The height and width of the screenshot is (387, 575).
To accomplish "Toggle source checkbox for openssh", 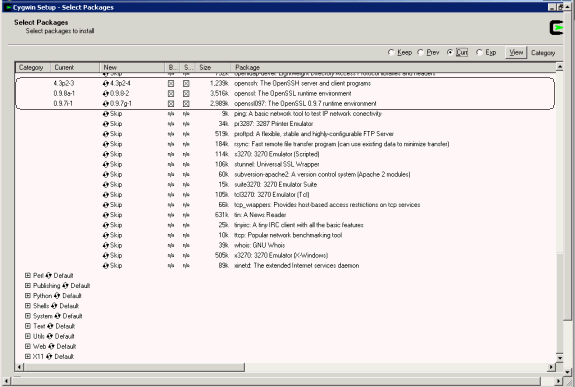I will pos(186,84).
